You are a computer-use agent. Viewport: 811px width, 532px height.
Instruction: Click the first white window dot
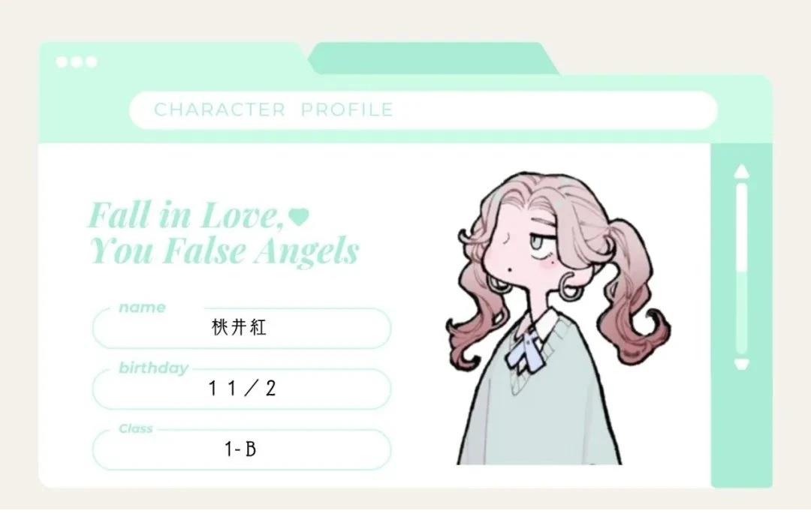(62, 62)
